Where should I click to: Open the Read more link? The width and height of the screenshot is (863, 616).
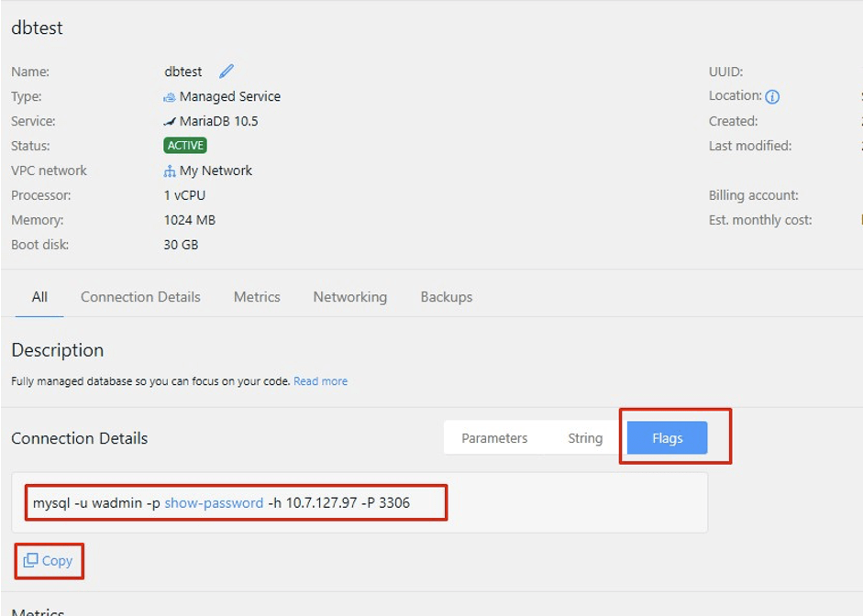(x=320, y=380)
